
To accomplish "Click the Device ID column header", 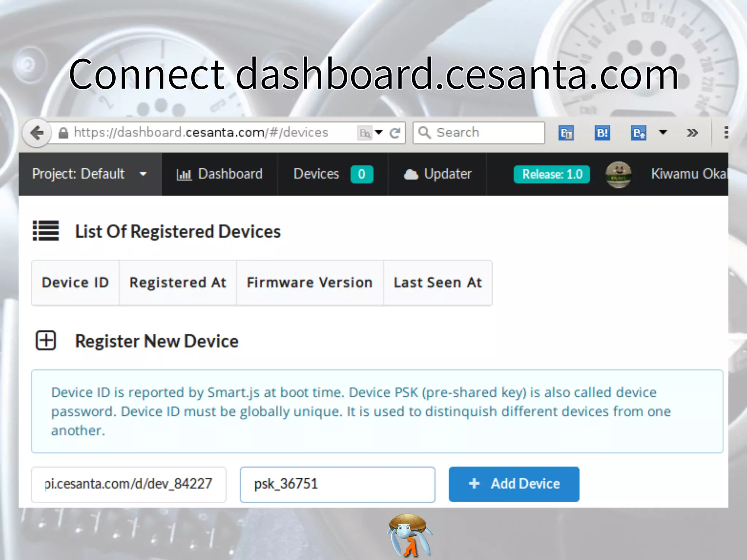I will pos(76,283).
